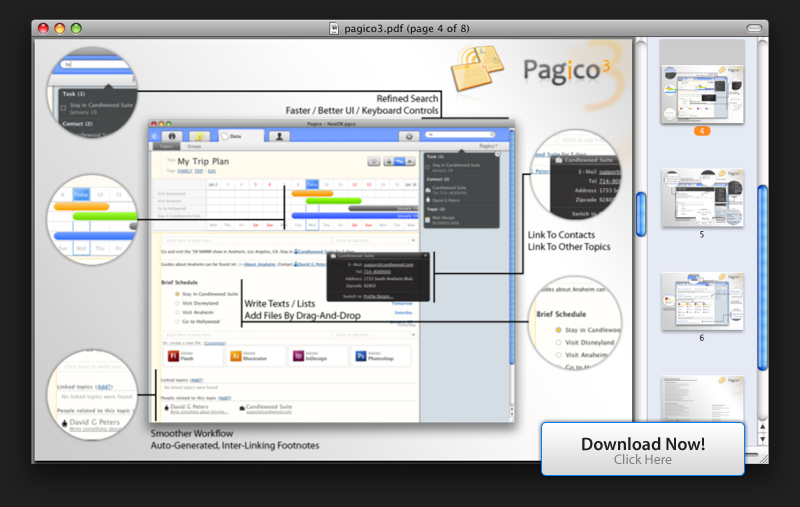Select the Visit Disneyland radio button
This screenshot has width=800, height=507.
click(177, 303)
